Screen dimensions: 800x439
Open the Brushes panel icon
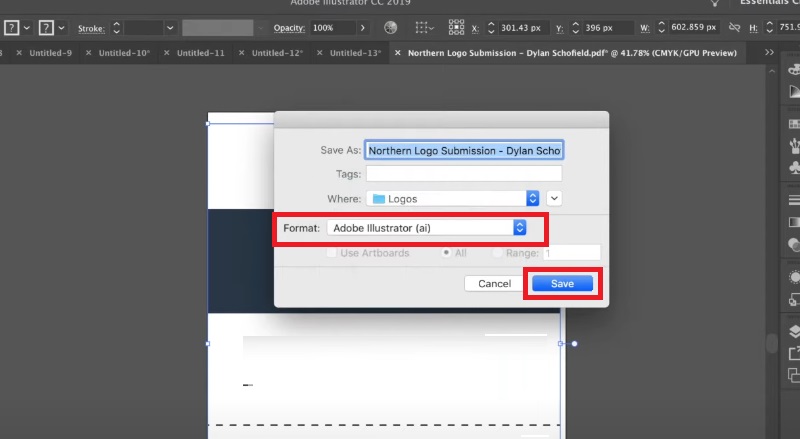(x=794, y=146)
